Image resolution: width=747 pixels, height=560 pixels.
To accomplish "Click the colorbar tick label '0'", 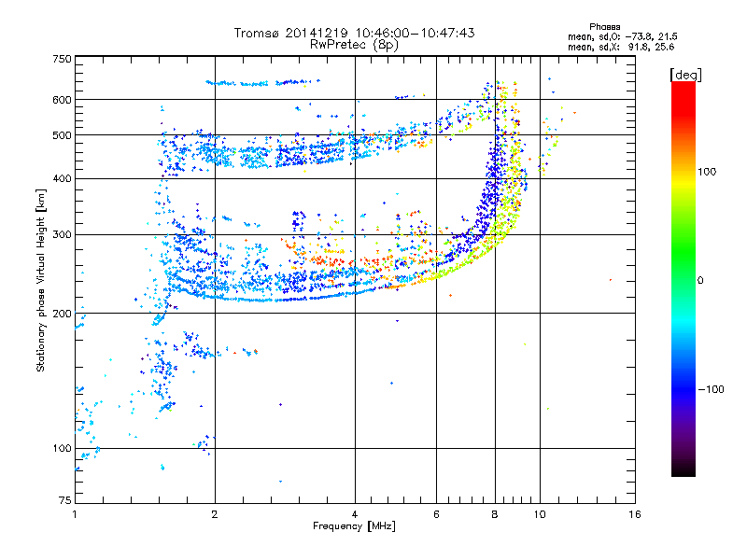I will point(700,280).
